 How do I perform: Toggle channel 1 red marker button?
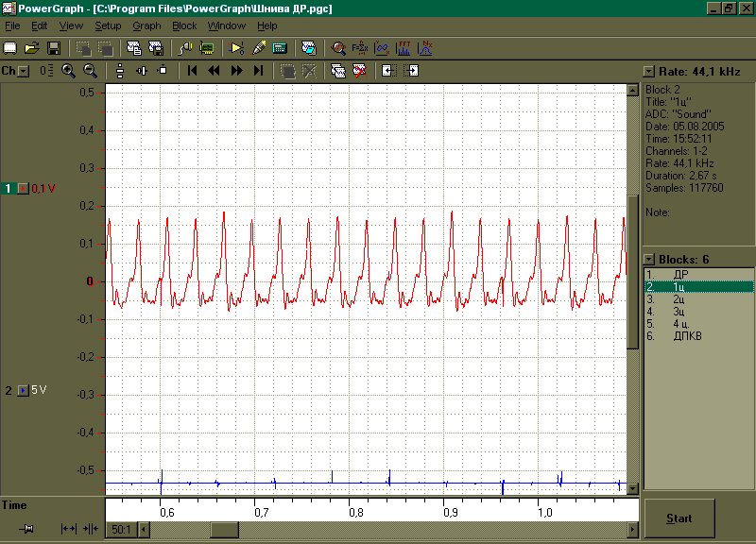(x=23, y=188)
